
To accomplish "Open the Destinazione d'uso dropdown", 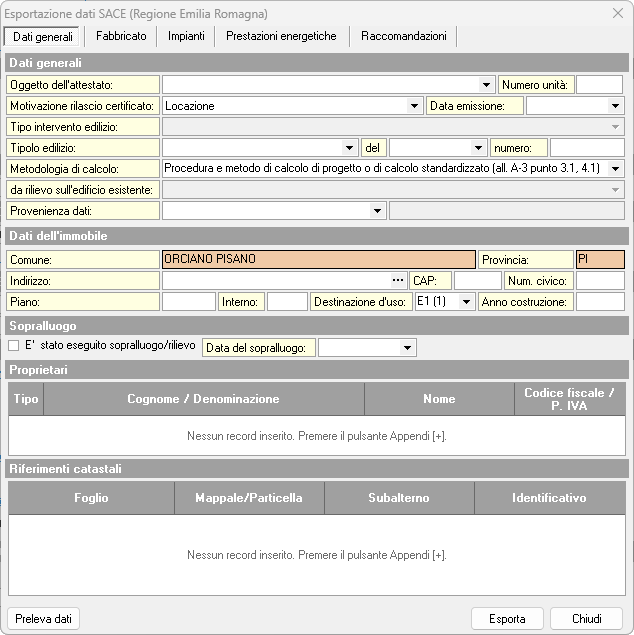I will (x=467, y=302).
